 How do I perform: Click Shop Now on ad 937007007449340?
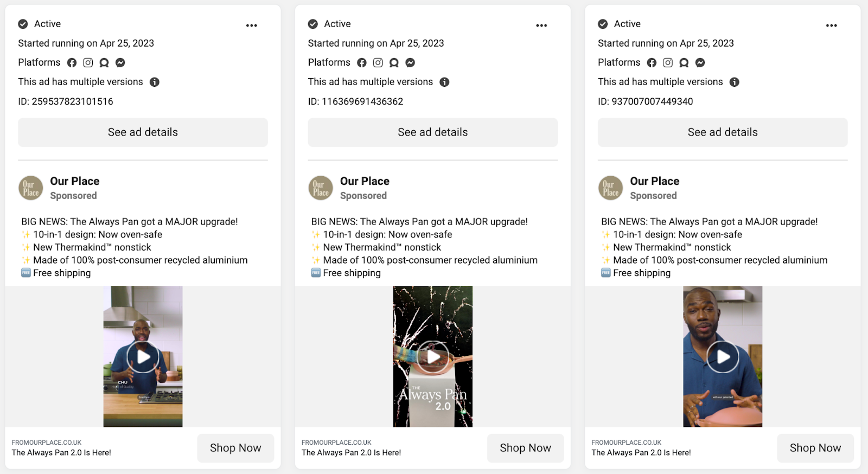pyautogui.click(x=815, y=448)
